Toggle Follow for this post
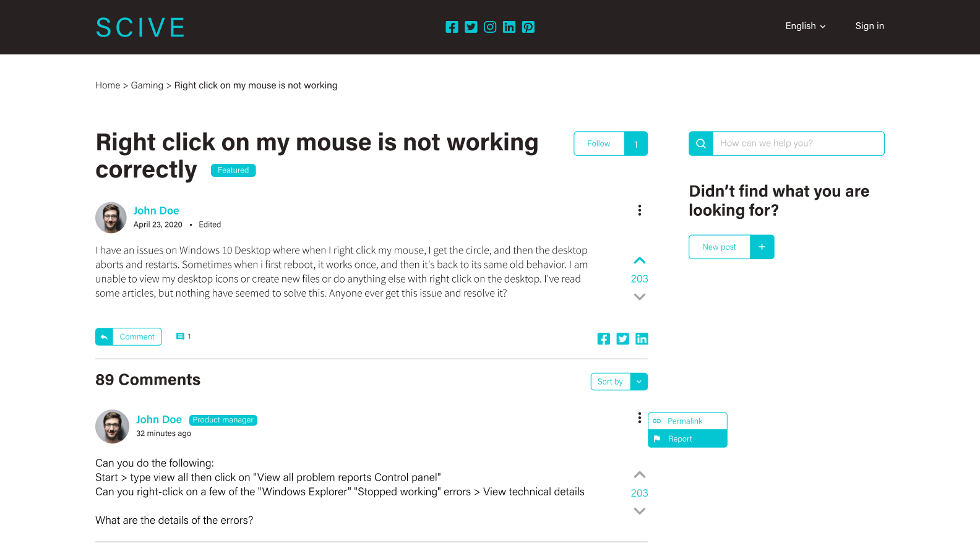 click(599, 143)
